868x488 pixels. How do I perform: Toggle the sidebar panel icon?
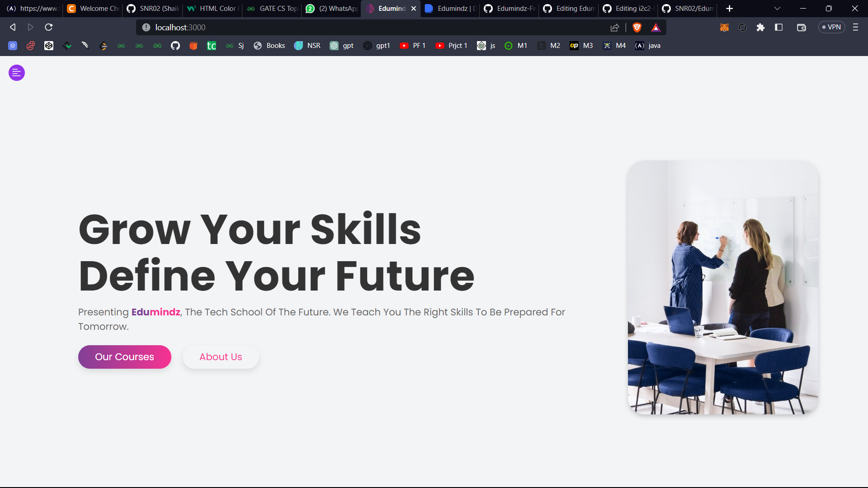(x=778, y=28)
